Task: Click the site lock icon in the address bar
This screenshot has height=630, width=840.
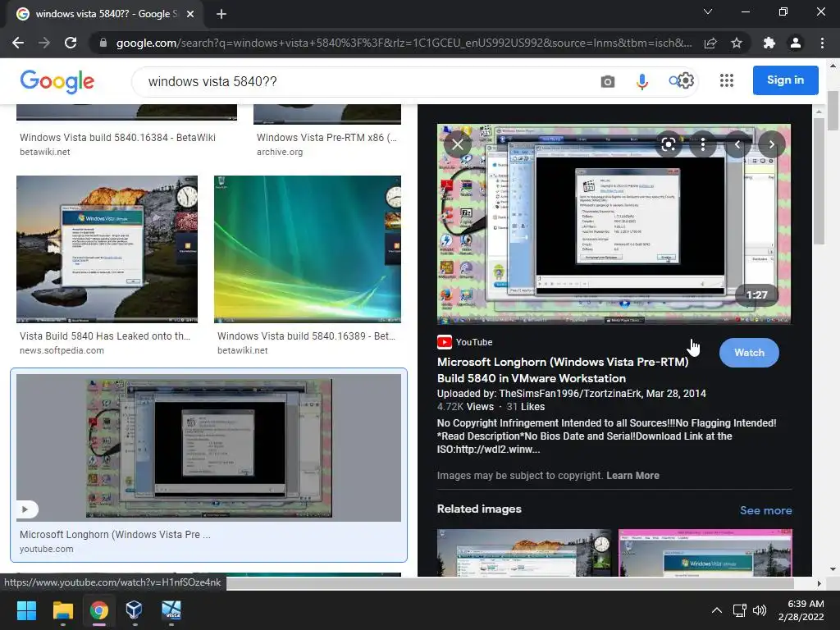Action: tap(103, 43)
